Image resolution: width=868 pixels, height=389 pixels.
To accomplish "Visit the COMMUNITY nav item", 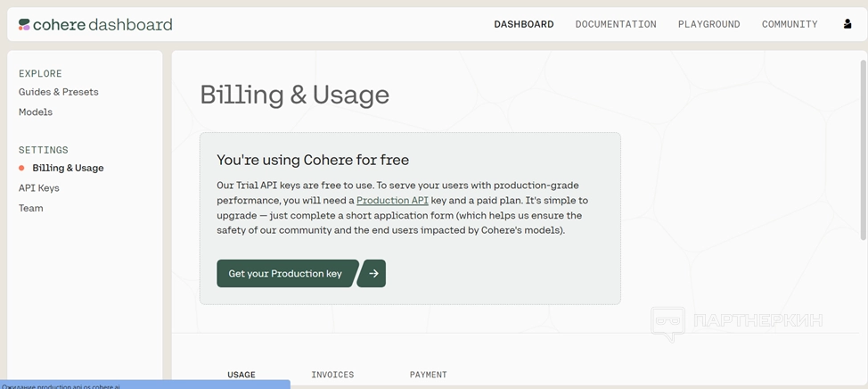I will (790, 24).
